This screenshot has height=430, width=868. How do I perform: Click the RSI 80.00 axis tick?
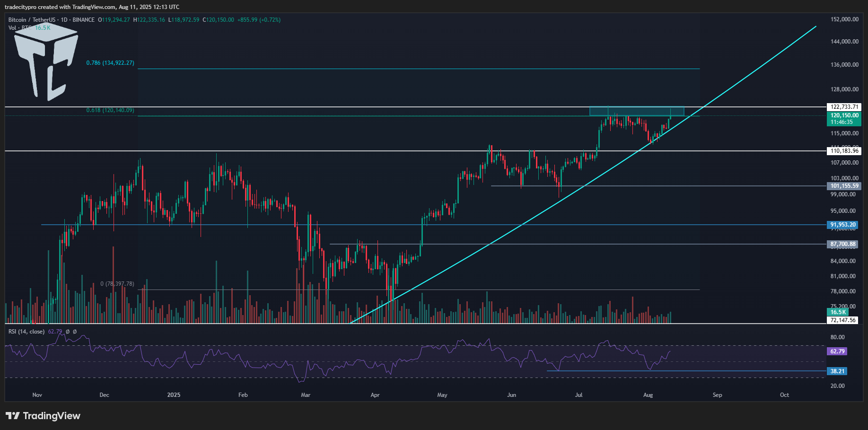pyautogui.click(x=837, y=337)
